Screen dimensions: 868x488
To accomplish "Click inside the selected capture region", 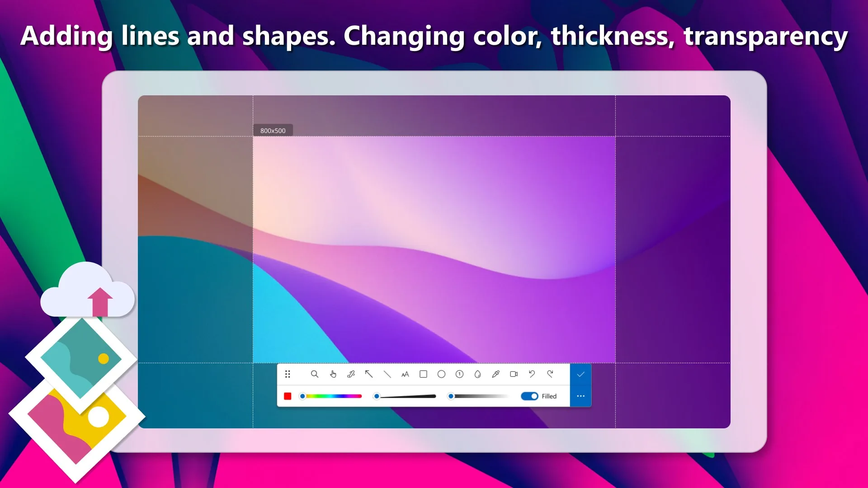I will coord(434,249).
